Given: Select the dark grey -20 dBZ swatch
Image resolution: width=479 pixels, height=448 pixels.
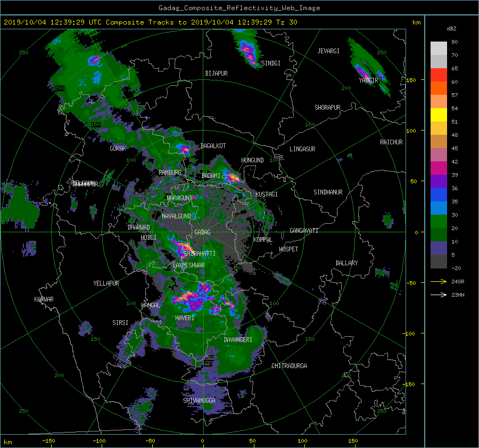Looking at the screenshot, I should click(x=439, y=262).
